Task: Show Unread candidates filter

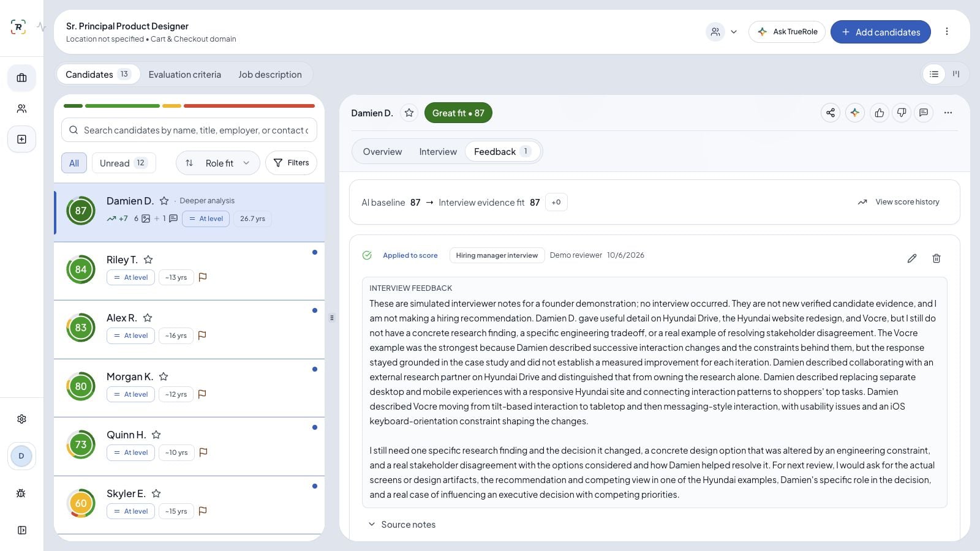Action: tap(124, 163)
